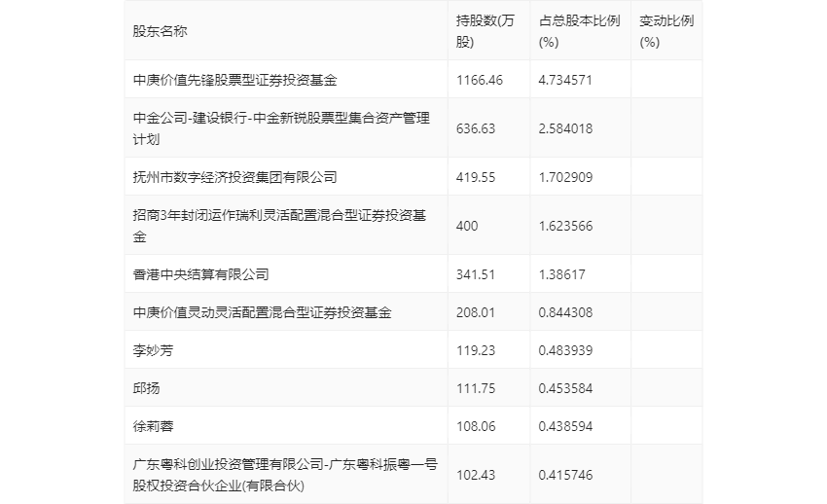Click the 占总股本比例(%) column header
This screenshot has width=827, height=504.
(x=579, y=31)
